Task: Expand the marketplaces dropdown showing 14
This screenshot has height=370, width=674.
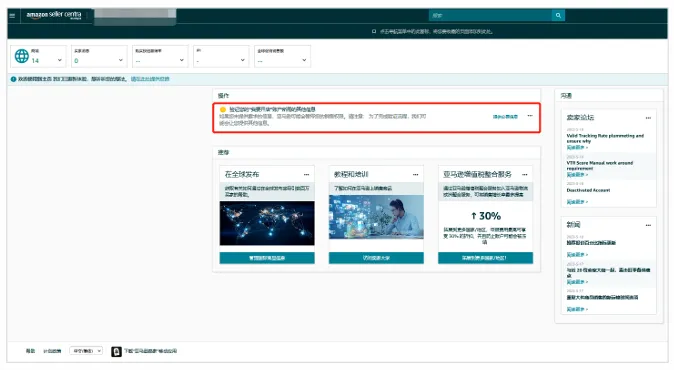Action: (x=59, y=60)
